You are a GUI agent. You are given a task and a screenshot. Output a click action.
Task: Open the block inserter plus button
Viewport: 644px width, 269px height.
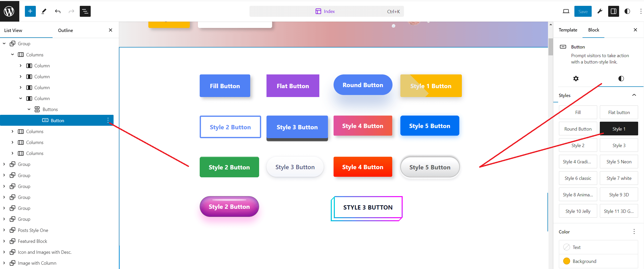coord(30,11)
